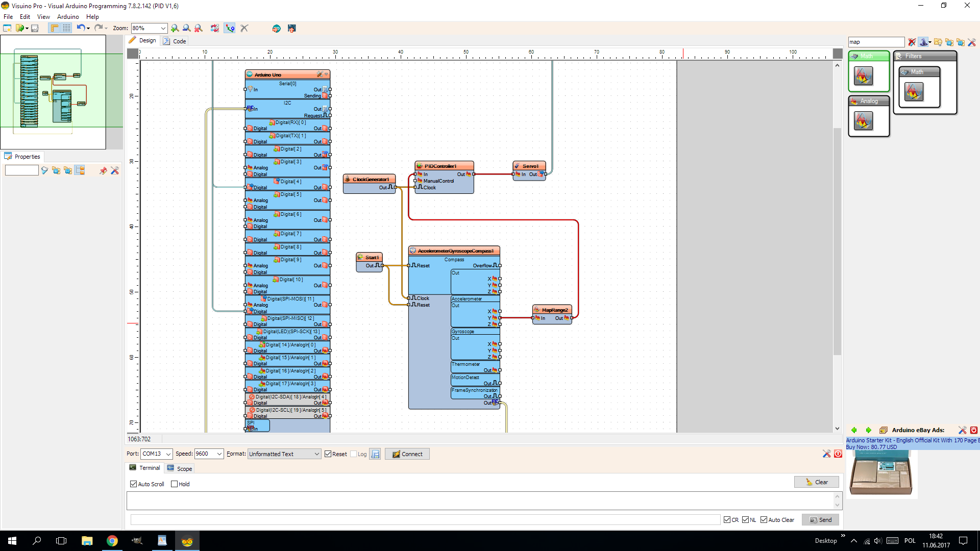980x551 pixels.
Task: Click the Math component thumbnail in Filters
Action: [914, 92]
